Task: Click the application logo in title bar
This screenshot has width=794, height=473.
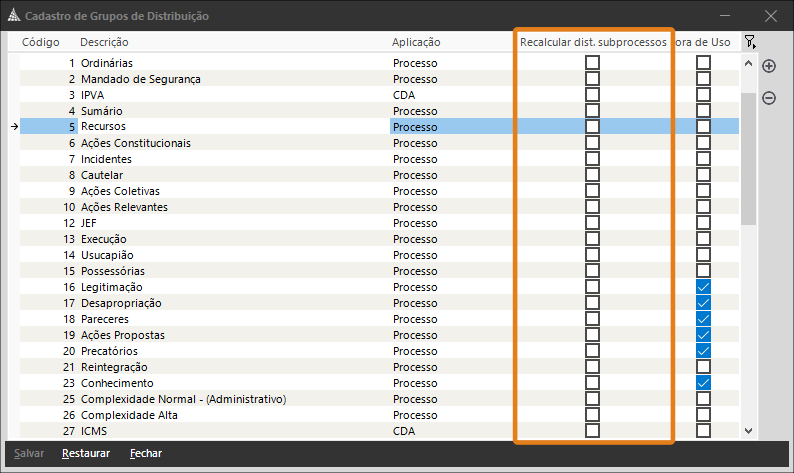Action: [x=13, y=16]
